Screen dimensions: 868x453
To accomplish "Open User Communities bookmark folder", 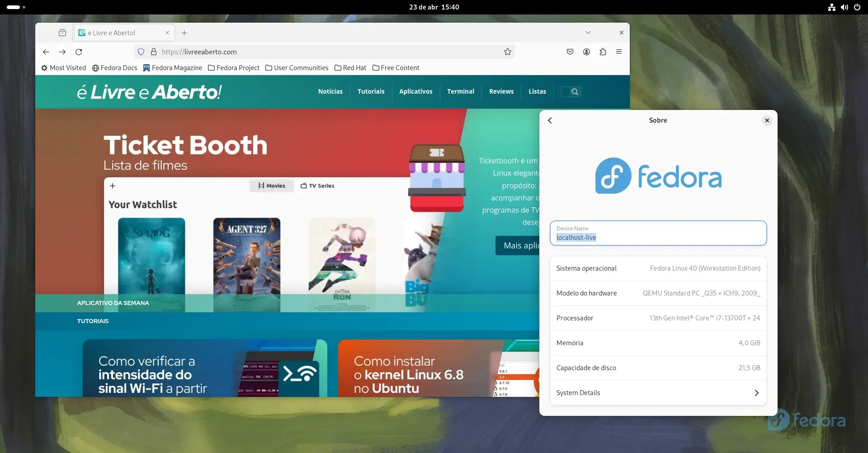I will point(297,68).
